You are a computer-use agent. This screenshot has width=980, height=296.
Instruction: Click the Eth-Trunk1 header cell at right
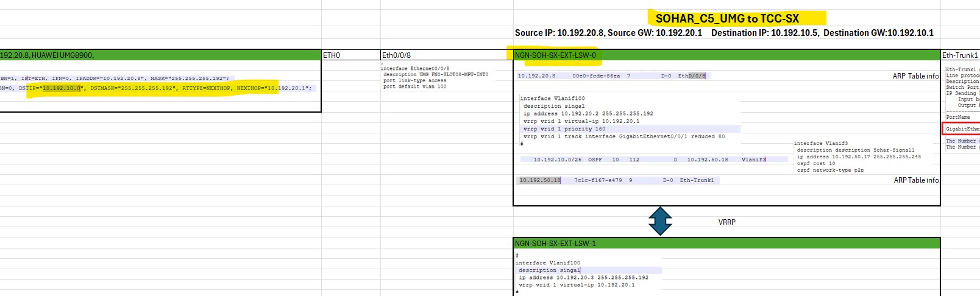(960, 55)
